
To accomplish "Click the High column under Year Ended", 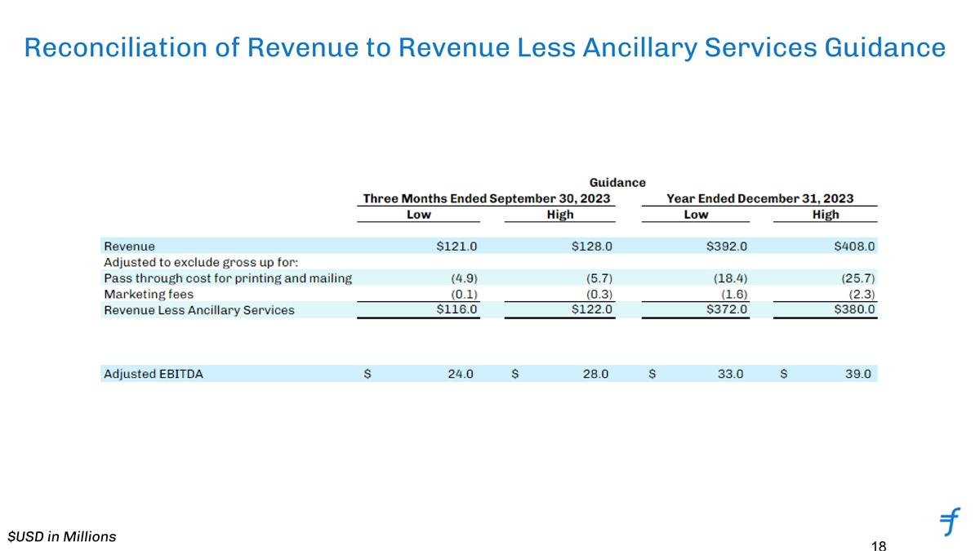I will pyautogui.click(x=825, y=214).
